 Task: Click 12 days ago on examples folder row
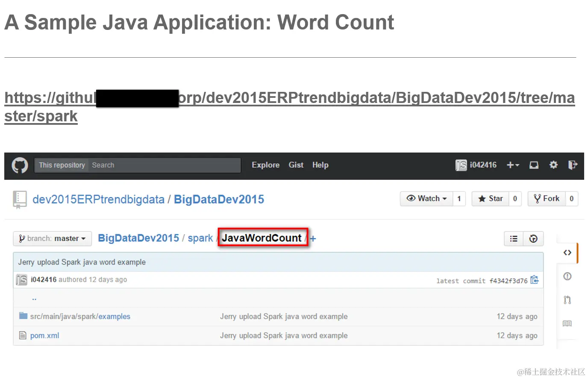517,317
